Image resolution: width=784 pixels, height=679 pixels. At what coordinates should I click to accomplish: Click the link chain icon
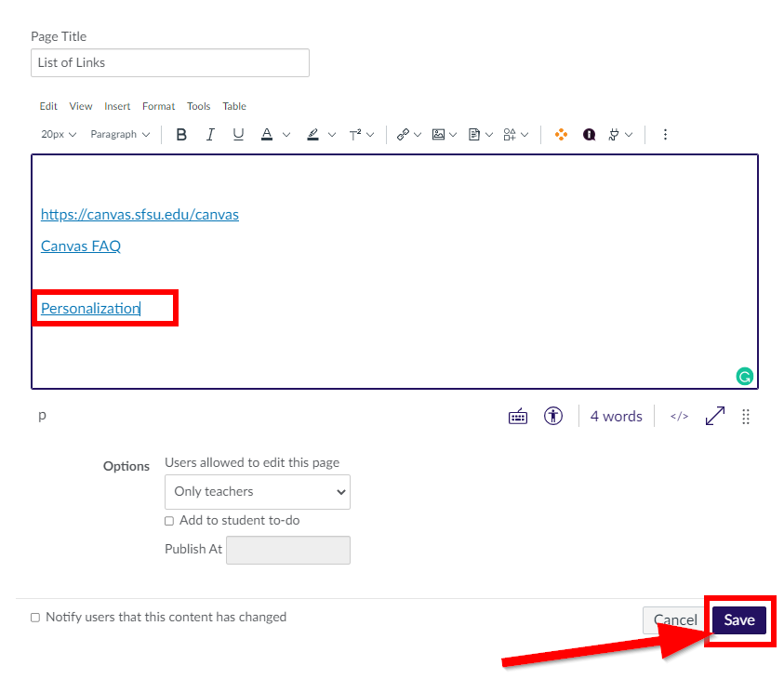[403, 135]
